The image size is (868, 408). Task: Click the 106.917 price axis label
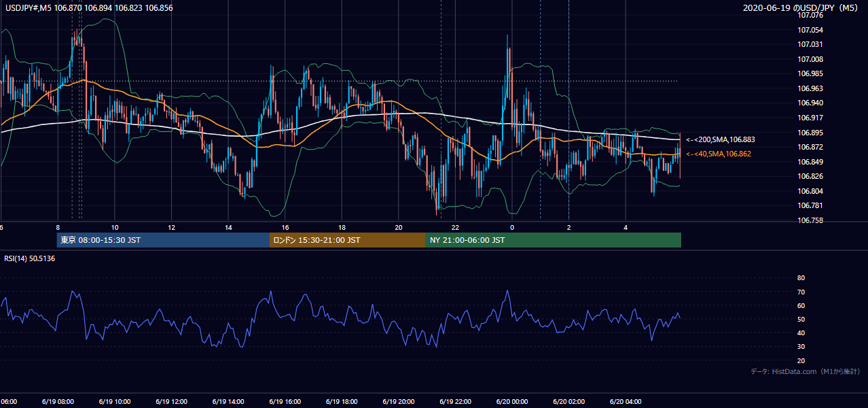pyautogui.click(x=810, y=118)
